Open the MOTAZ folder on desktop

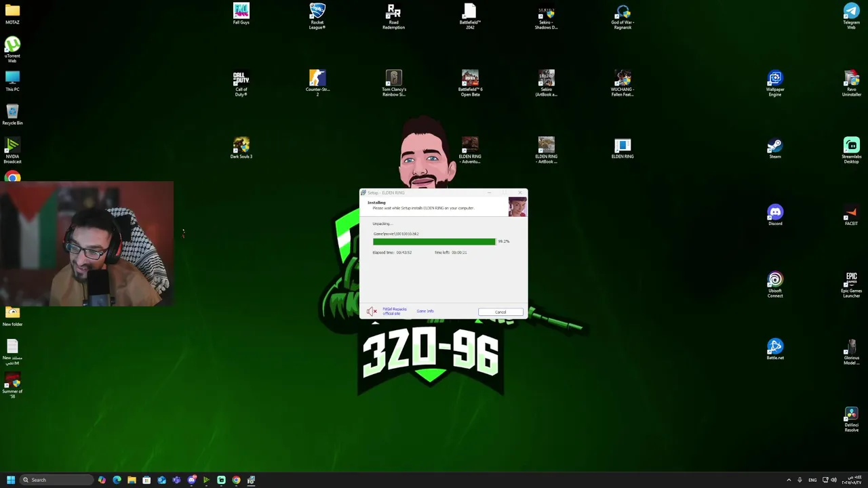coord(12,14)
